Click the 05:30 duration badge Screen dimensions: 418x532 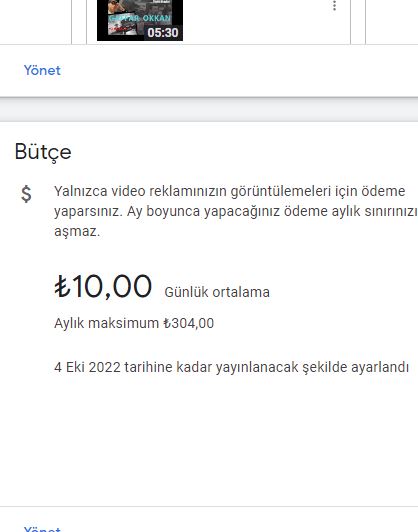(163, 33)
